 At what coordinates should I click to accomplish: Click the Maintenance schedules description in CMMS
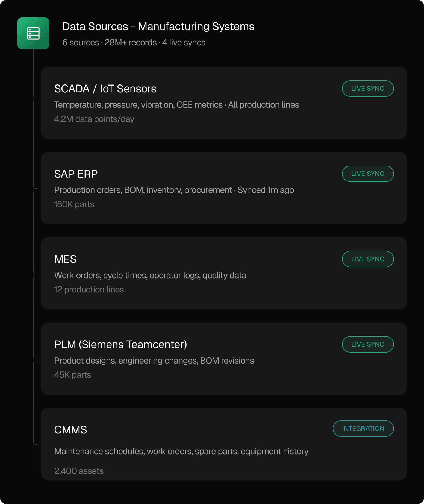point(181,452)
